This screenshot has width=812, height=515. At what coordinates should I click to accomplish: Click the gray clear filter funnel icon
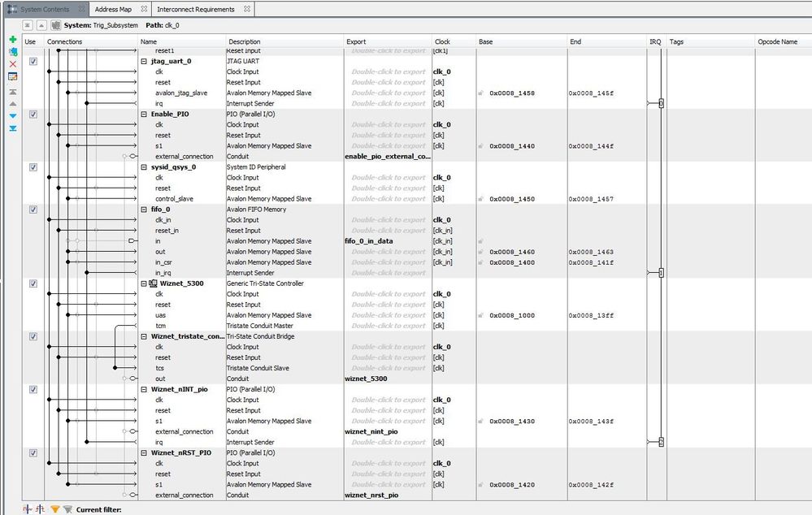[x=67, y=510]
